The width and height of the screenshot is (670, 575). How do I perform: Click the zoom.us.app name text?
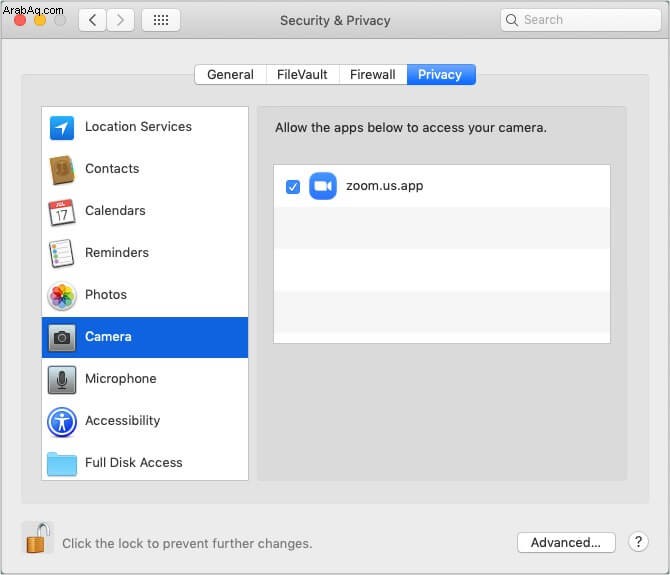click(x=385, y=186)
